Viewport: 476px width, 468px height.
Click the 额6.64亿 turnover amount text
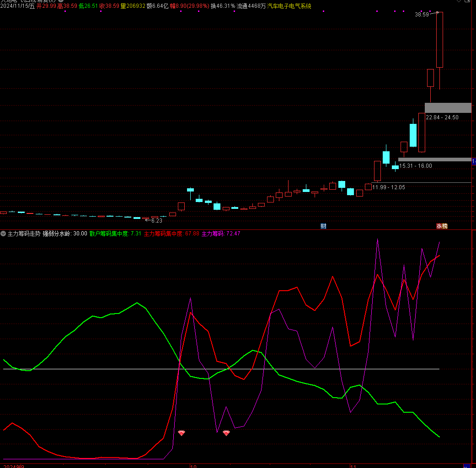157,6
